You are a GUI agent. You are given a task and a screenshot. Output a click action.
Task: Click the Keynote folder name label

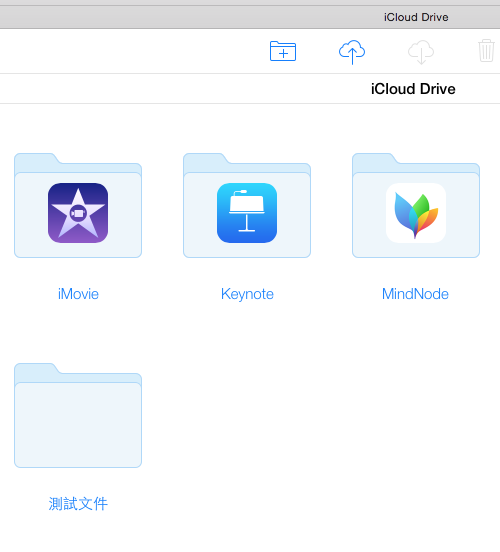tap(247, 294)
